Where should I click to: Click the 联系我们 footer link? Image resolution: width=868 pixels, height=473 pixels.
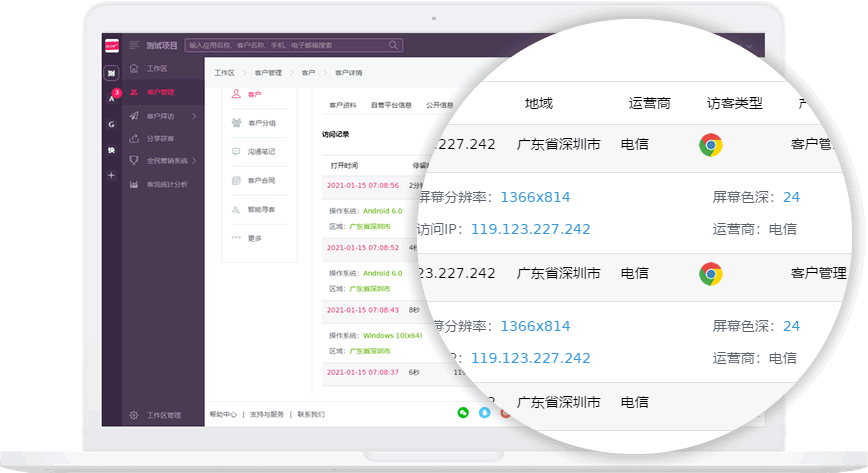pyautogui.click(x=311, y=414)
